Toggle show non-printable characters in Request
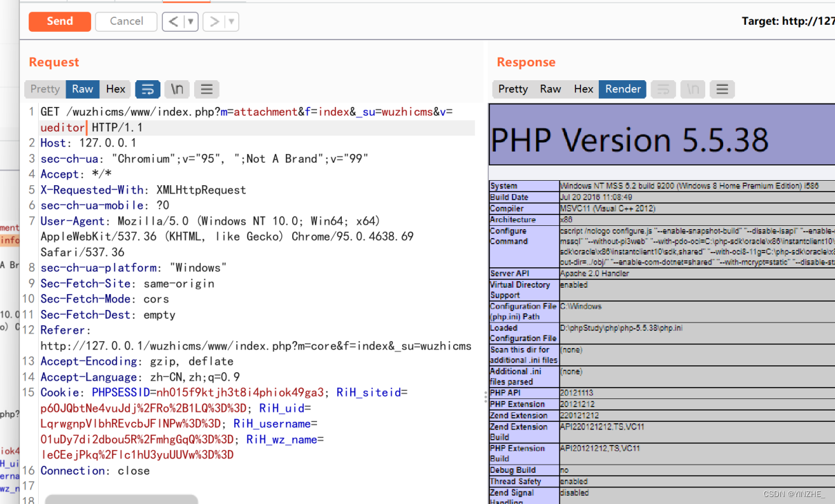835x504 pixels. coord(177,89)
